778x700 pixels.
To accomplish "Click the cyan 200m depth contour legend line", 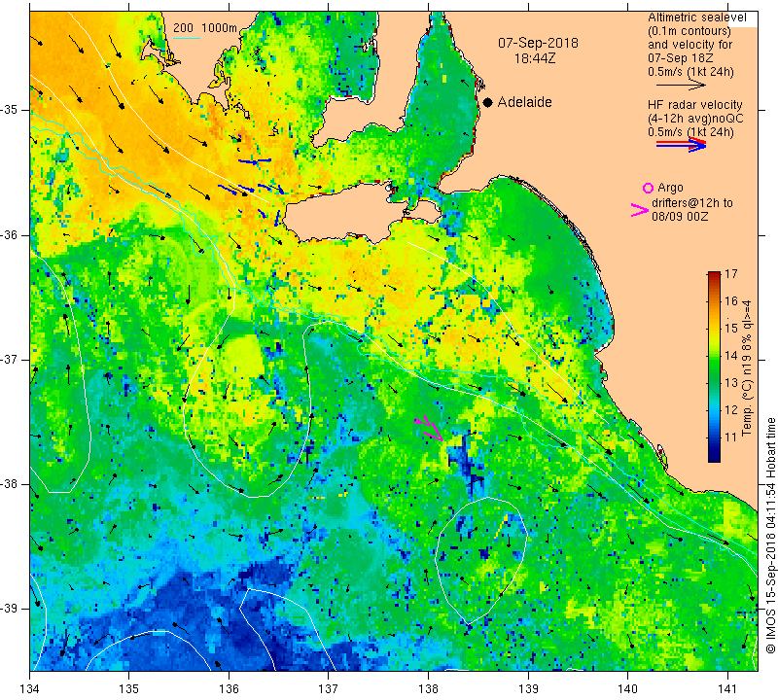I will (x=186, y=38).
